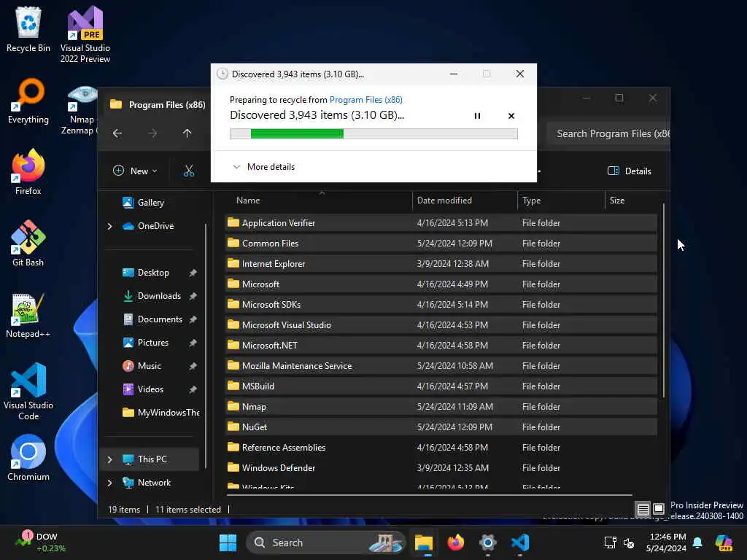The width and height of the screenshot is (747, 560).
Task: Select This PC in the navigation pane
Action: point(145,459)
